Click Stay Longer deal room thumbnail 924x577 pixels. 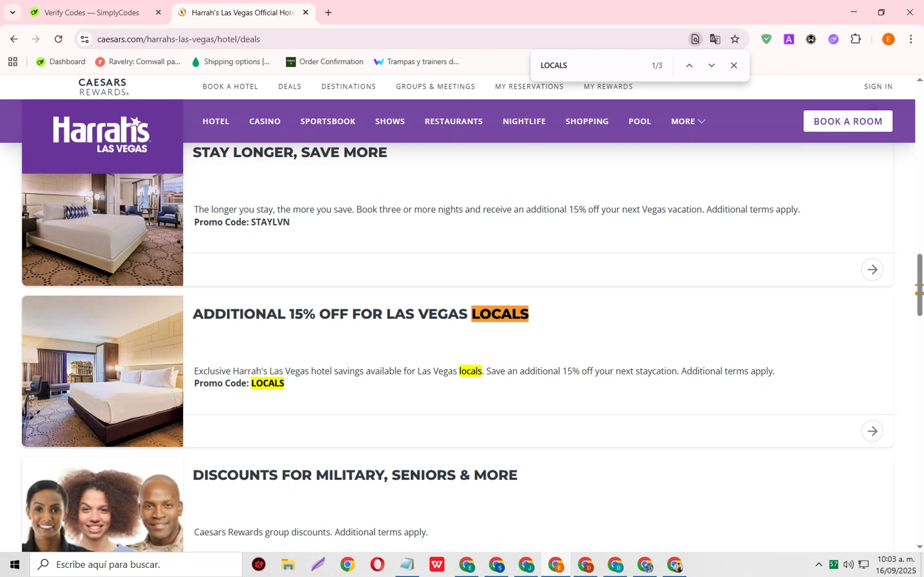pos(102,230)
